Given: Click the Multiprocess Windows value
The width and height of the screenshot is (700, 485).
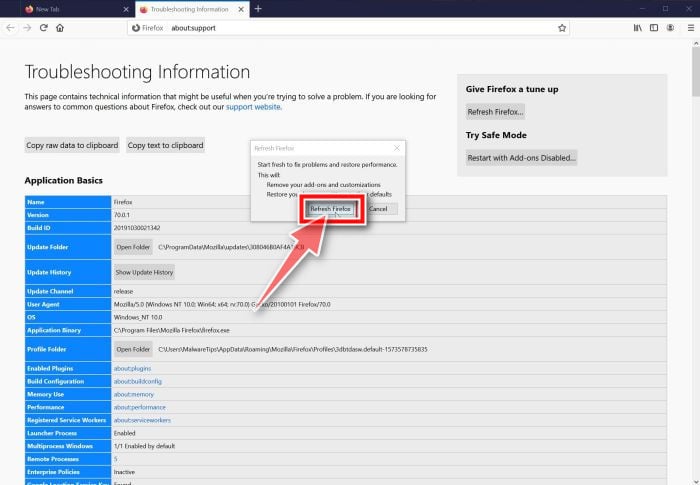Looking at the screenshot, I should (x=144, y=446).
